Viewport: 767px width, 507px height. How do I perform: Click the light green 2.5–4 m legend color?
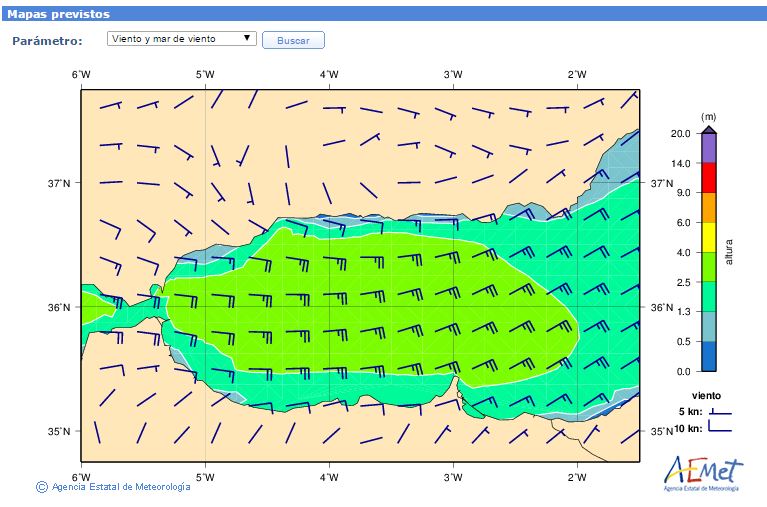click(x=708, y=267)
